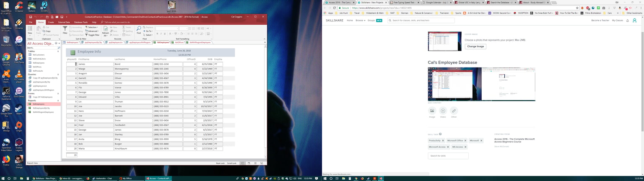Click the Save icon in Access title bar
The image size is (644, 181).
pyautogui.click(x=30, y=17)
